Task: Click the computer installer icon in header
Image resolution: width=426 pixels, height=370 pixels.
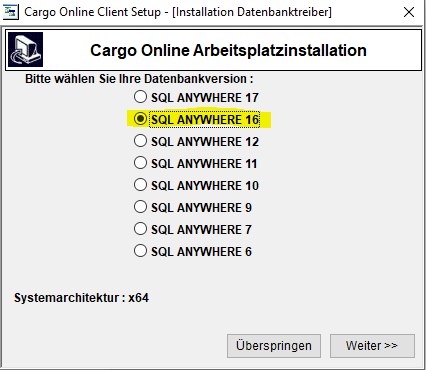Action: 25,50
